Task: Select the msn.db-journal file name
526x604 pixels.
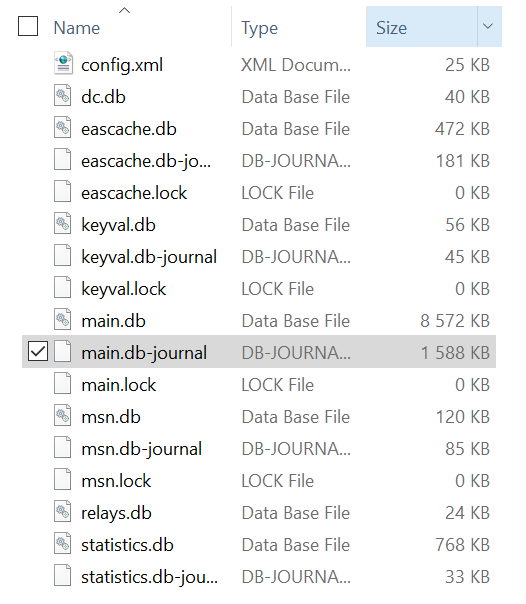Action: point(141,449)
